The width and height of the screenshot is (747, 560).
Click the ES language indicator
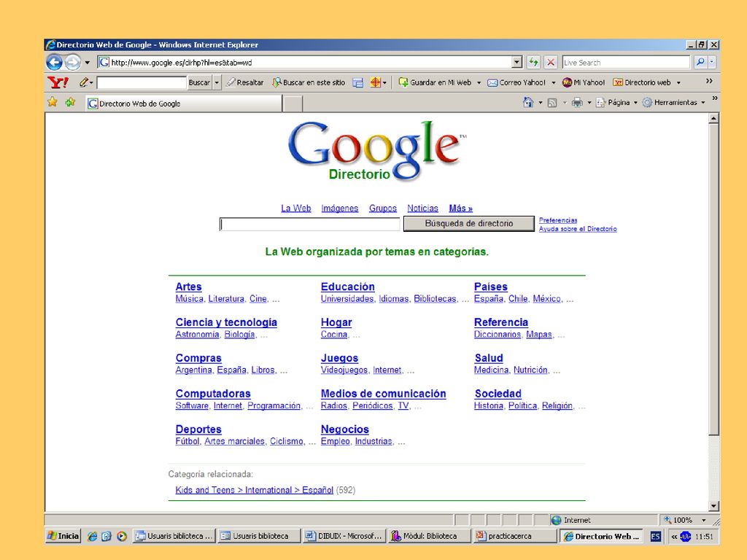click(656, 536)
